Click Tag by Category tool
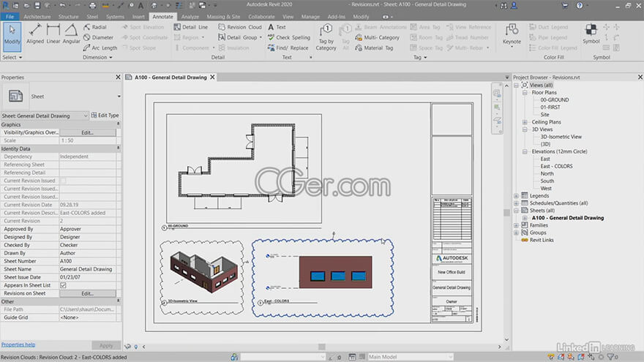This screenshot has width=644, height=362. point(326,37)
